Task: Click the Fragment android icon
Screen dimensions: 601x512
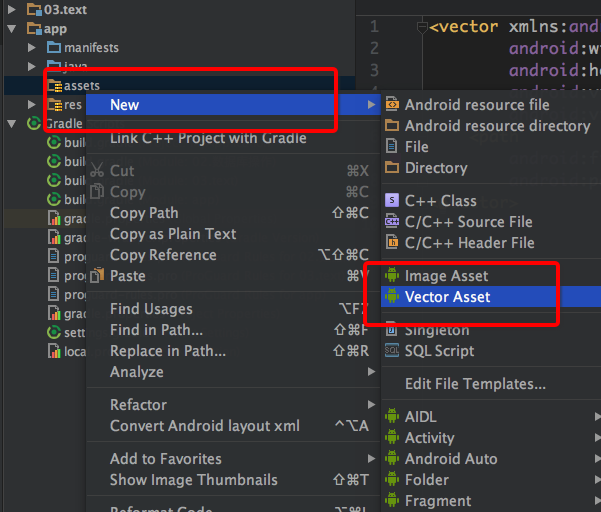Action: click(x=392, y=501)
